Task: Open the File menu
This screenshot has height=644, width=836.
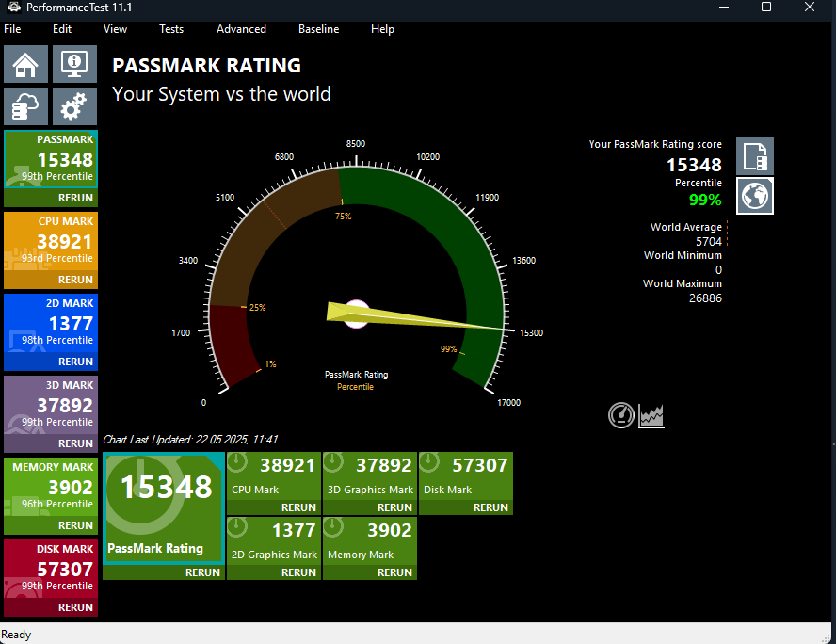Action: click(12, 29)
